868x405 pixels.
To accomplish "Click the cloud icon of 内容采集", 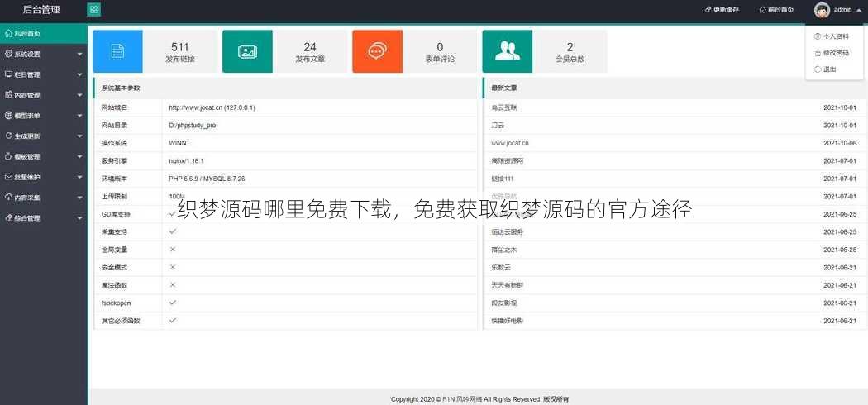I will click(8, 197).
